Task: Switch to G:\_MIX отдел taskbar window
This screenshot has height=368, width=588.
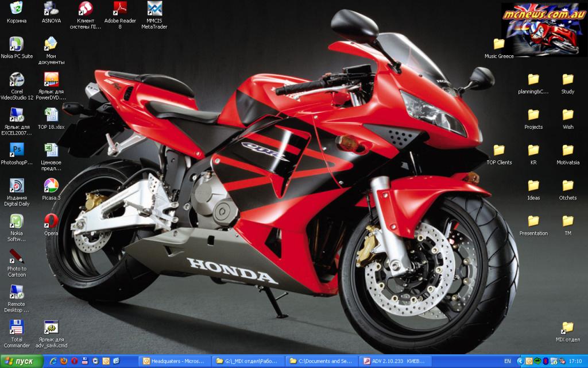Action: click(248, 361)
